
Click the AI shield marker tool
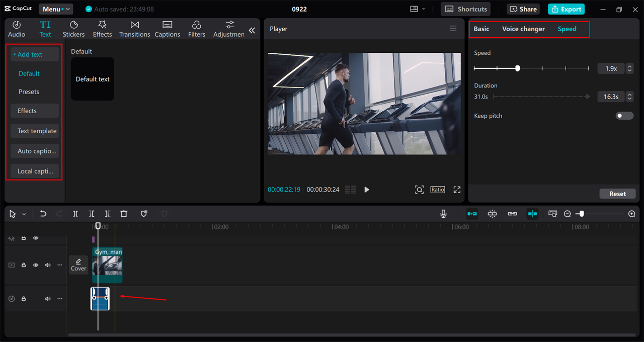coord(144,214)
